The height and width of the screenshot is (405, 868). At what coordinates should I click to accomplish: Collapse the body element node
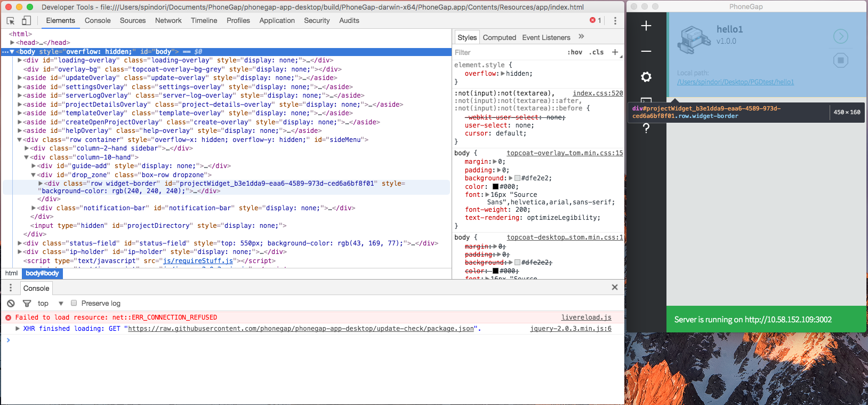[x=12, y=52]
